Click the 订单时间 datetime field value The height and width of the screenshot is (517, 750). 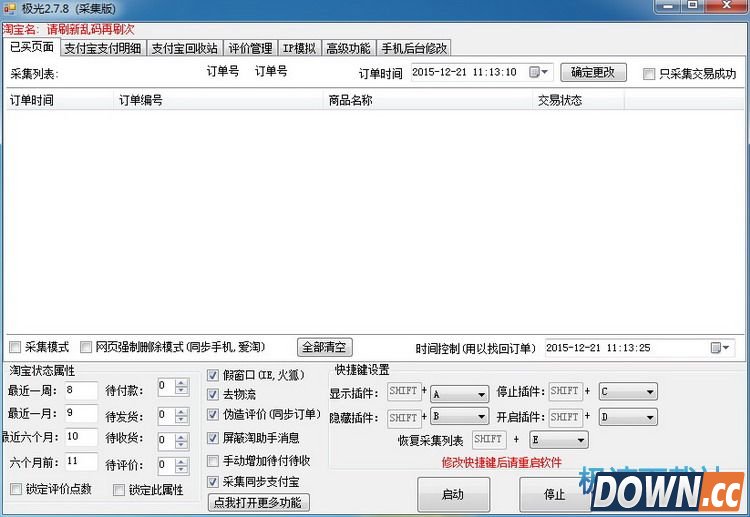click(x=464, y=72)
